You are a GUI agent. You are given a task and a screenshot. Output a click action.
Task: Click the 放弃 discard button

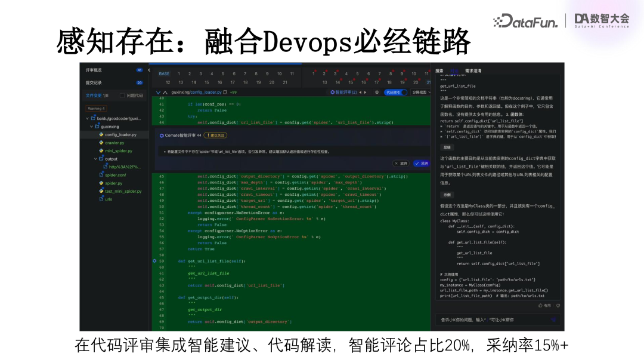pyautogui.click(x=401, y=163)
